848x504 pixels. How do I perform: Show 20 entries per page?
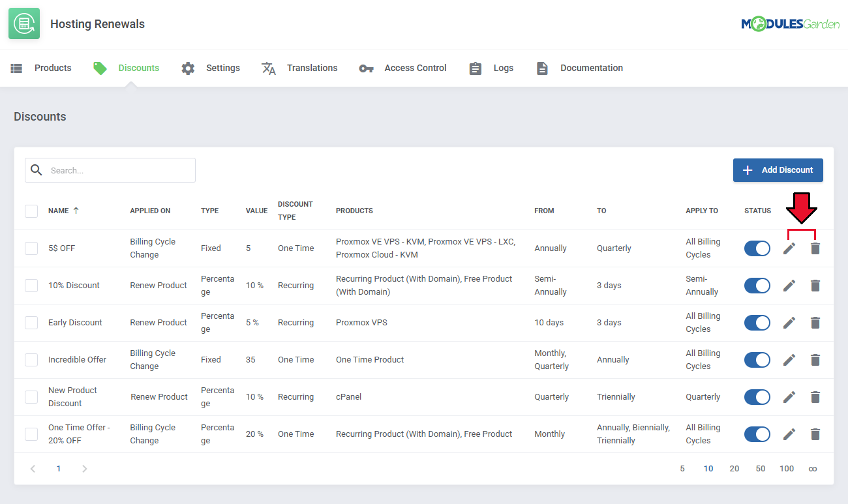point(734,469)
